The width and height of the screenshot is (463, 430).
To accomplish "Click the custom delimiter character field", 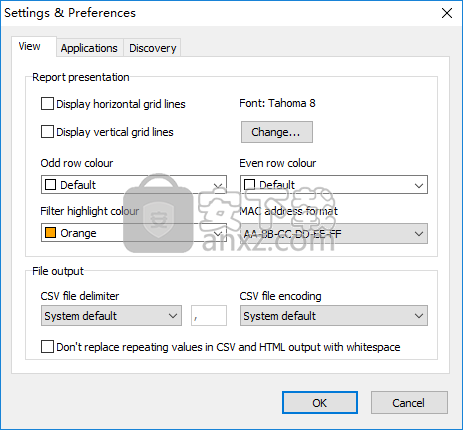I will [209, 315].
